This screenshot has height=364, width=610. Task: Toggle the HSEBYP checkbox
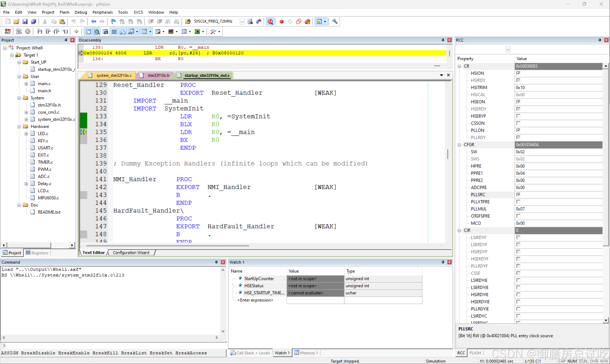pyautogui.click(x=518, y=116)
